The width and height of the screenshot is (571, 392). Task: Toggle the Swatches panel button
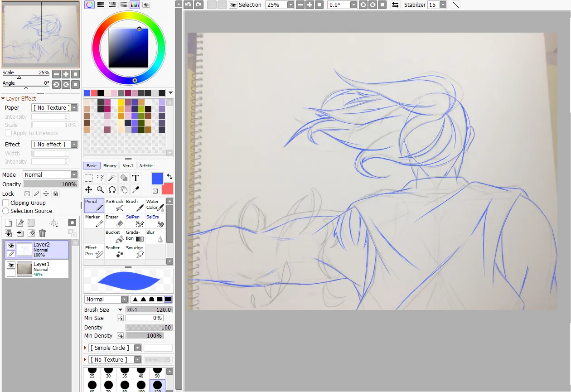coord(135,5)
